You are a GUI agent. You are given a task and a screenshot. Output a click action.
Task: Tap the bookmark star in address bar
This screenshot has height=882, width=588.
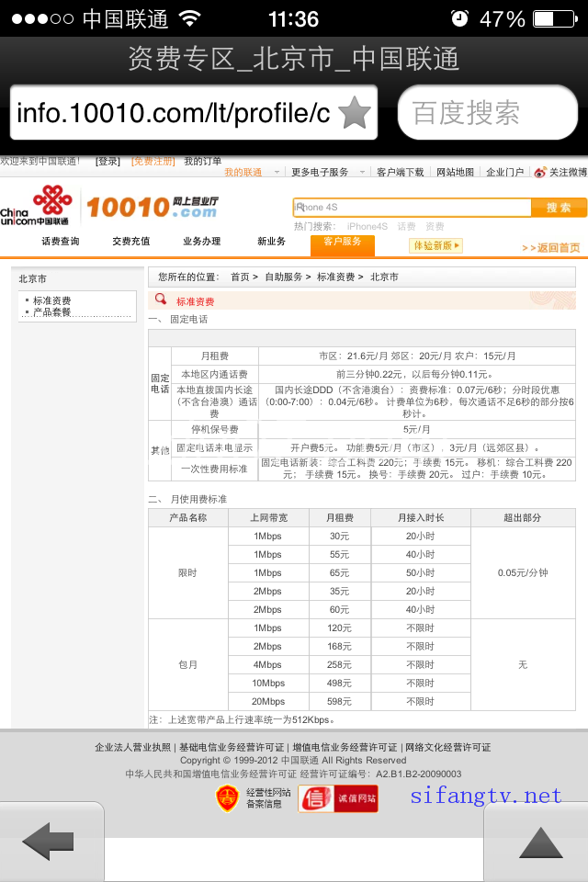pos(355,112)
